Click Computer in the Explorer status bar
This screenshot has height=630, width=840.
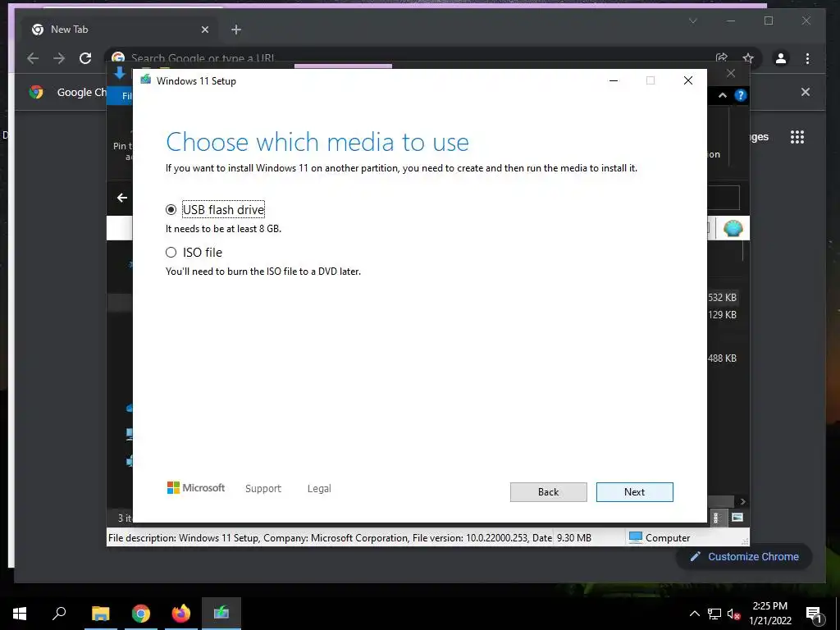coord(659,538)
